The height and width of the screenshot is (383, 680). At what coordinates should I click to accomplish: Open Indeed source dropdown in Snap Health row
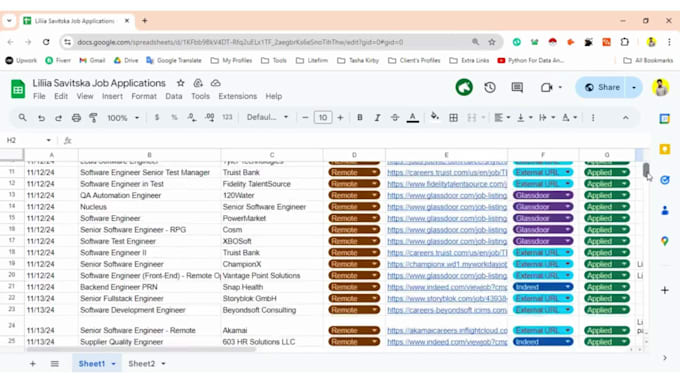(543, 287)
